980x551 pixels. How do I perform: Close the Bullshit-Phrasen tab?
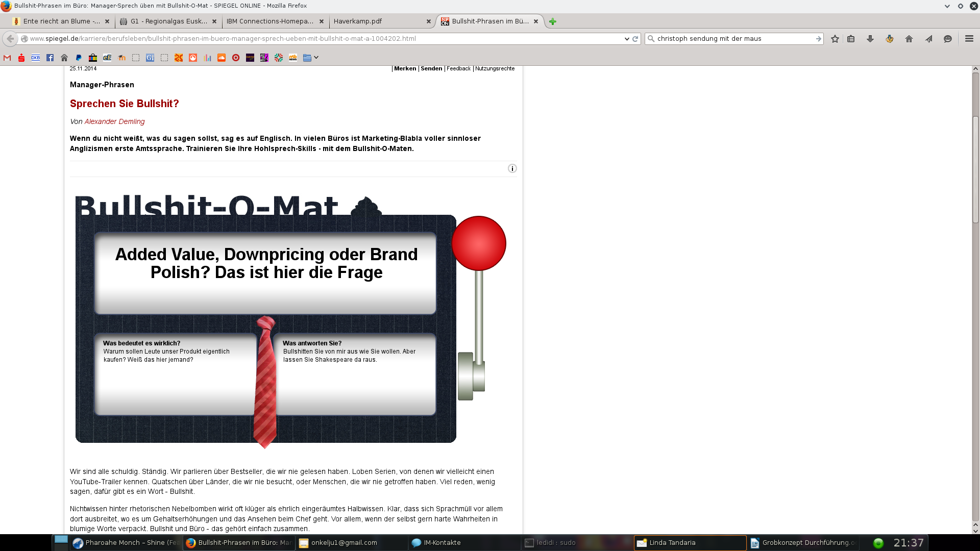(536, 21)
